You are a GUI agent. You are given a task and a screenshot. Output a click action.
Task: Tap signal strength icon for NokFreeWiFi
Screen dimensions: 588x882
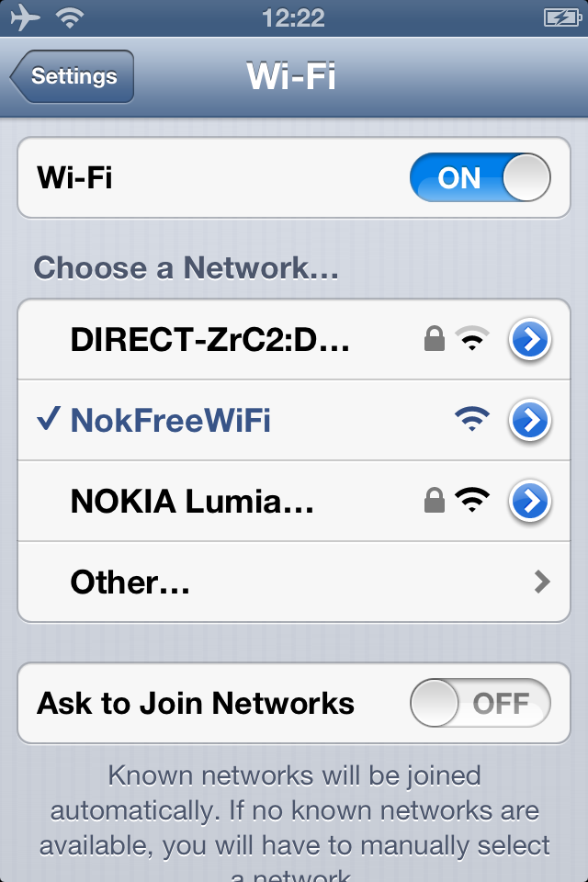[472, 419]
